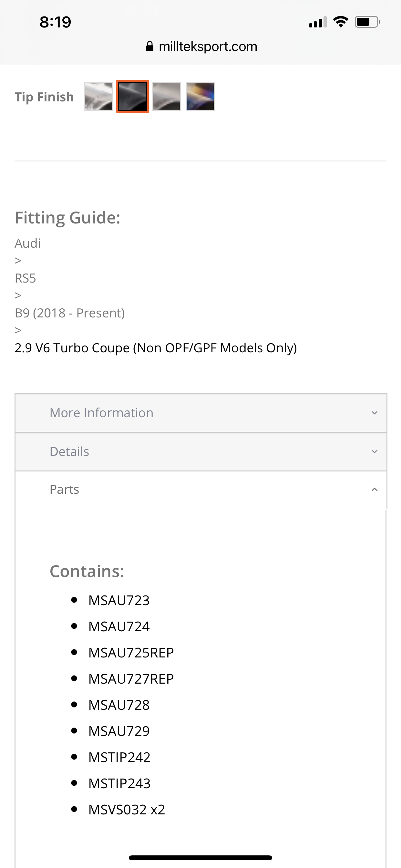
Task: Open the RS5 fitting guide link
Action: [25, 278]
